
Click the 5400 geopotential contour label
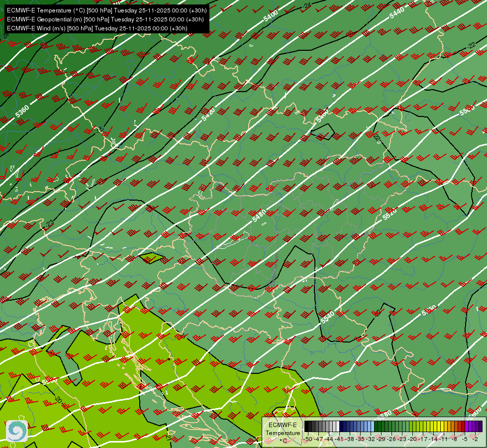pyautogui.click(x=271, y=16)
